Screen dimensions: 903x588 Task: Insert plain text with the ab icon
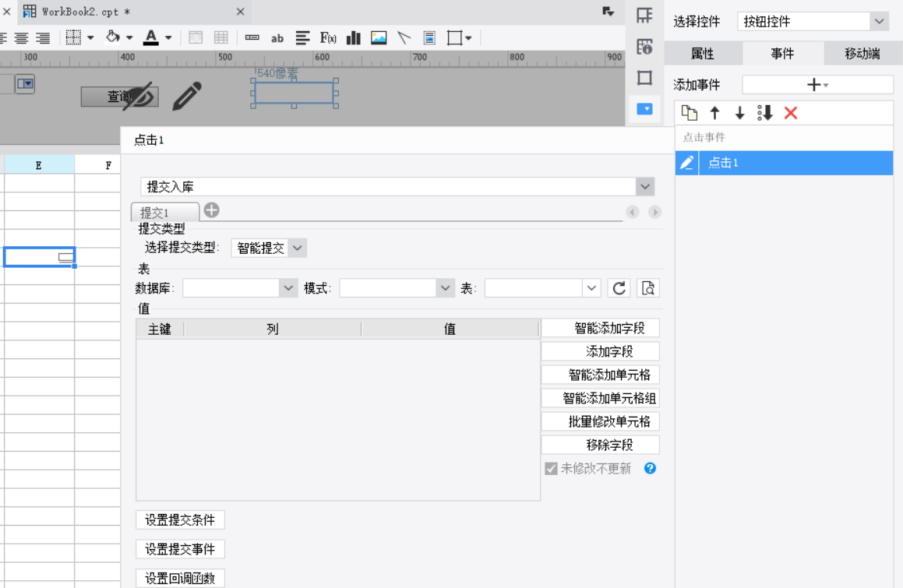(x=277, y=39)
